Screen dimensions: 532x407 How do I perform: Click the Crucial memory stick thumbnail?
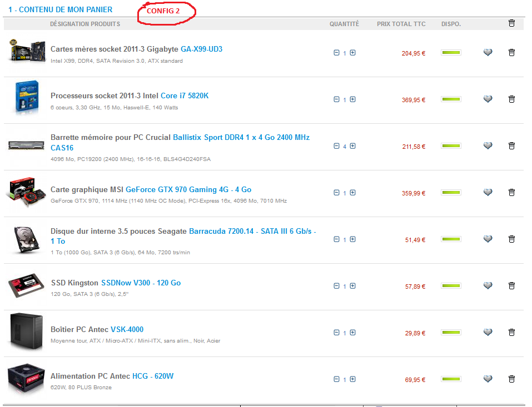tap(26, 145)
